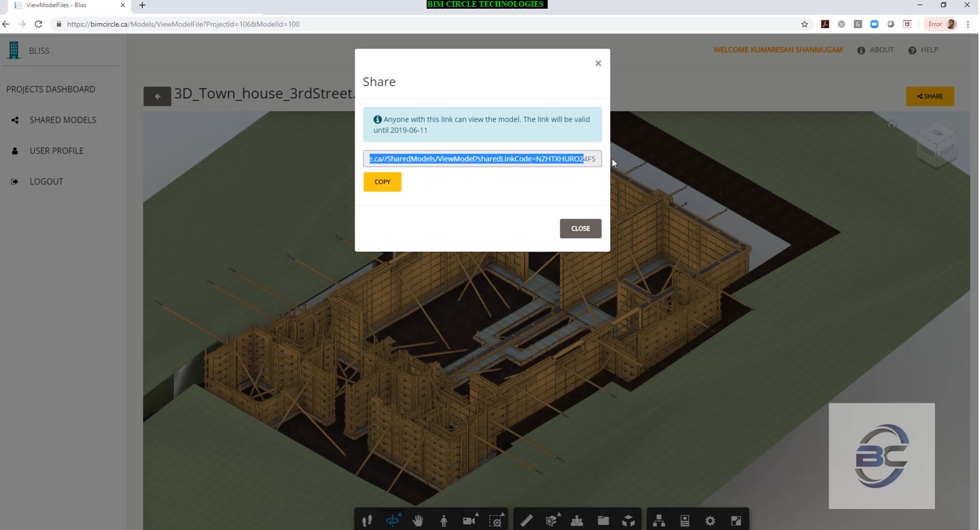This screenshot has width=980, height=530.
Task: Open the folder icon in viewer toolbar
Action: tap(603, 521)
